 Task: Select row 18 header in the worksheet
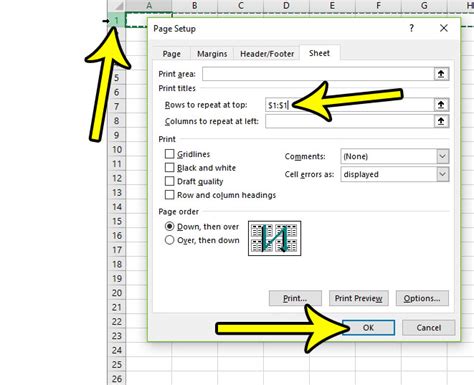pyautogui.click(x=117, y=264)
